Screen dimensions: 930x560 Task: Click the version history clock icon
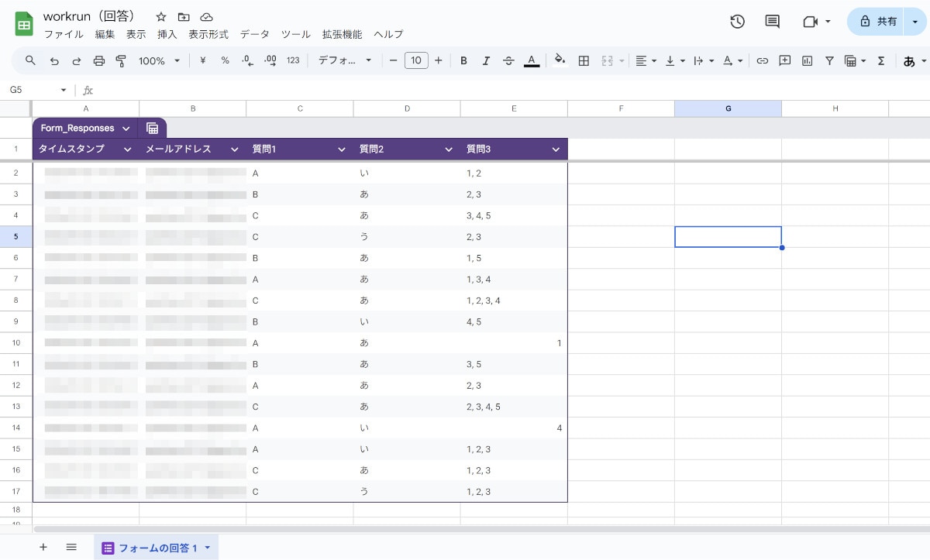pos(737,22)
